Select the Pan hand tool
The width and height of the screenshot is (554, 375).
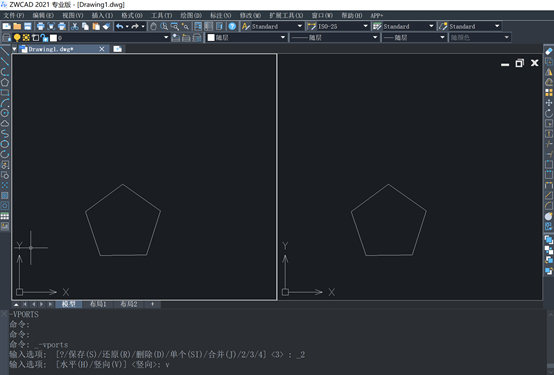tap(153, 26)
